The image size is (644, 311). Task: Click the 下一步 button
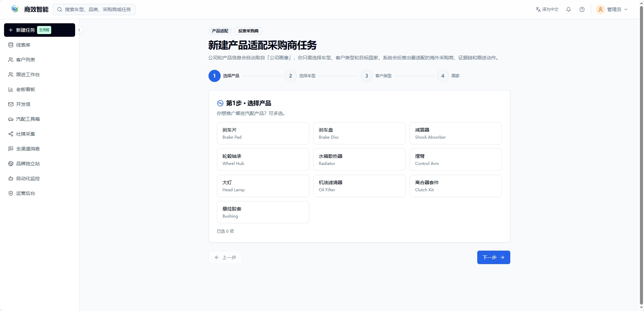493,257
